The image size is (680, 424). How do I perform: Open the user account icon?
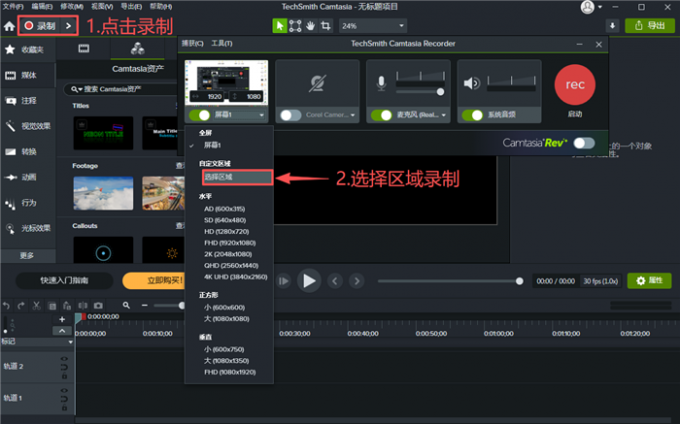[587, 7]
